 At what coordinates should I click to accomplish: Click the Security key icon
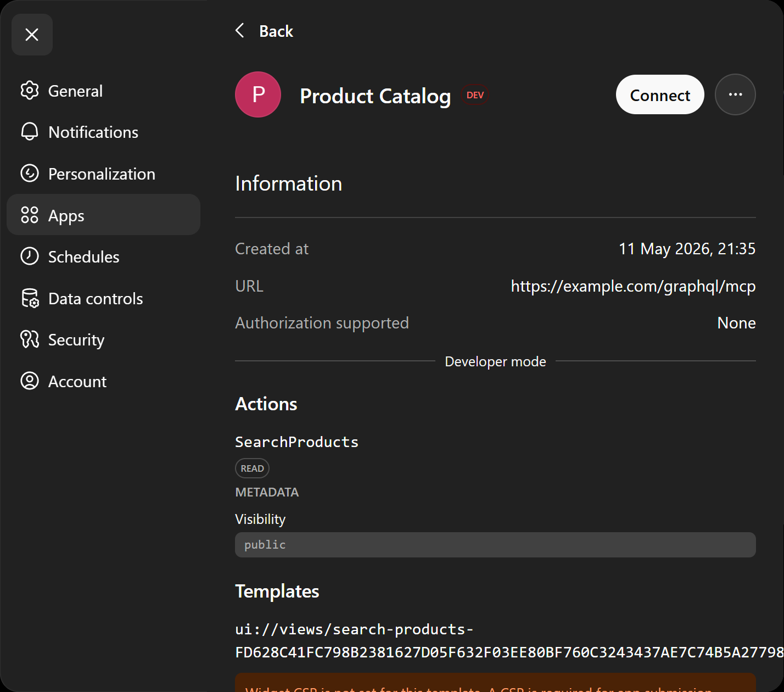[x=30, y=339]
